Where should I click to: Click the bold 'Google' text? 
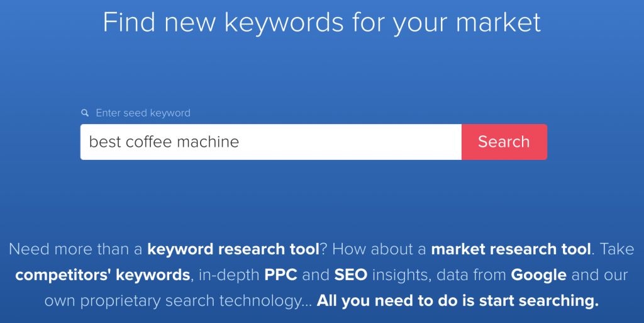point(538,275)
